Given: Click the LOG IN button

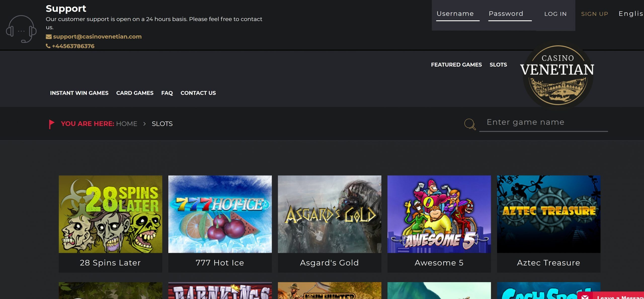Looking at the screenshot, I should pyautogui.click(x=555, y=14).
